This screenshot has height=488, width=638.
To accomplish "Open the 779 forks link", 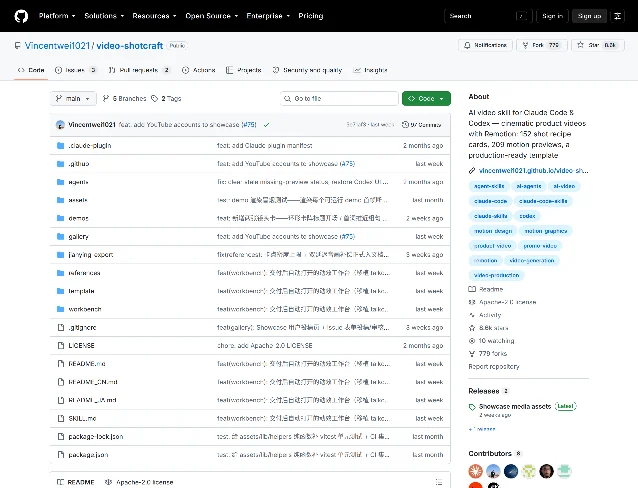I will 488,353.
